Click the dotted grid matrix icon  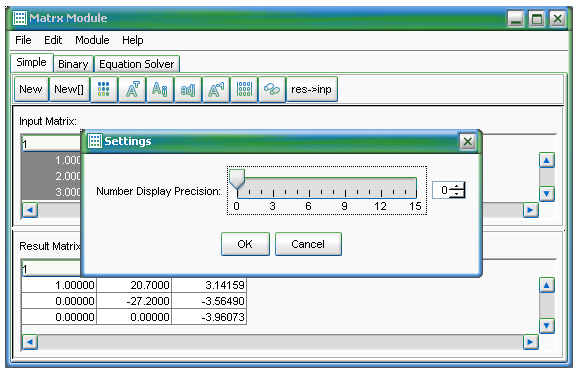pyautogui.click(x=244, y=89)
